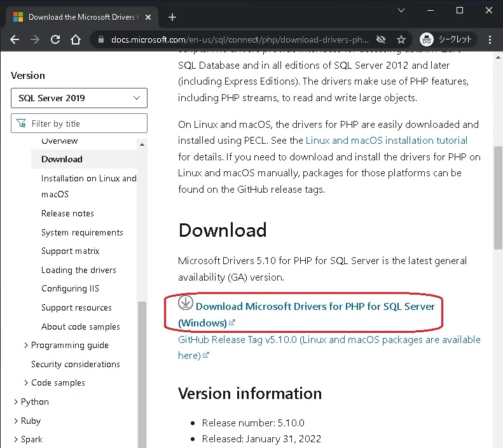The image size is (503, 448).
Task: Click the circular download arrow icon
Action: point(186,302)
